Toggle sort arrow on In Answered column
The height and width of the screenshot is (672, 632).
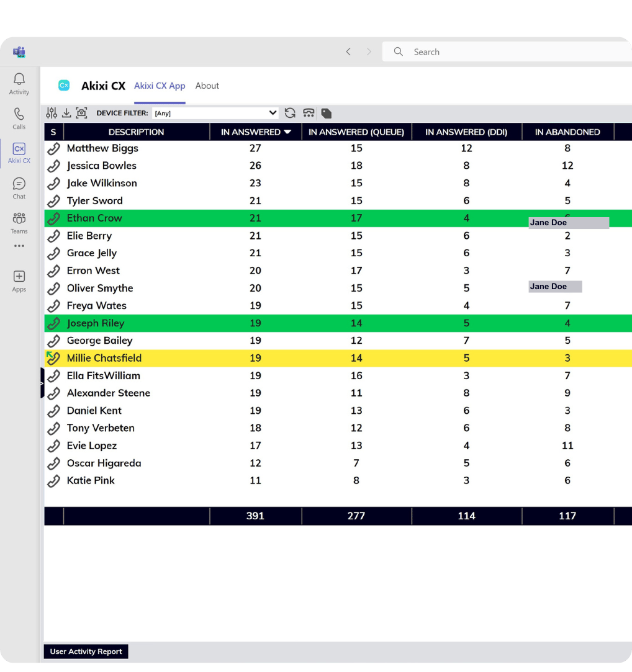click(287, 132)
